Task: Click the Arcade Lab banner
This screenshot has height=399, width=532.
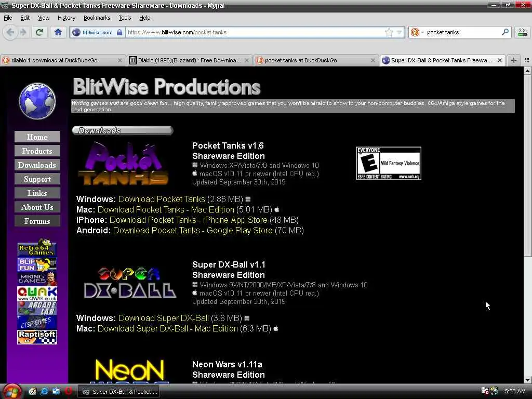Action: pos(37,308)
